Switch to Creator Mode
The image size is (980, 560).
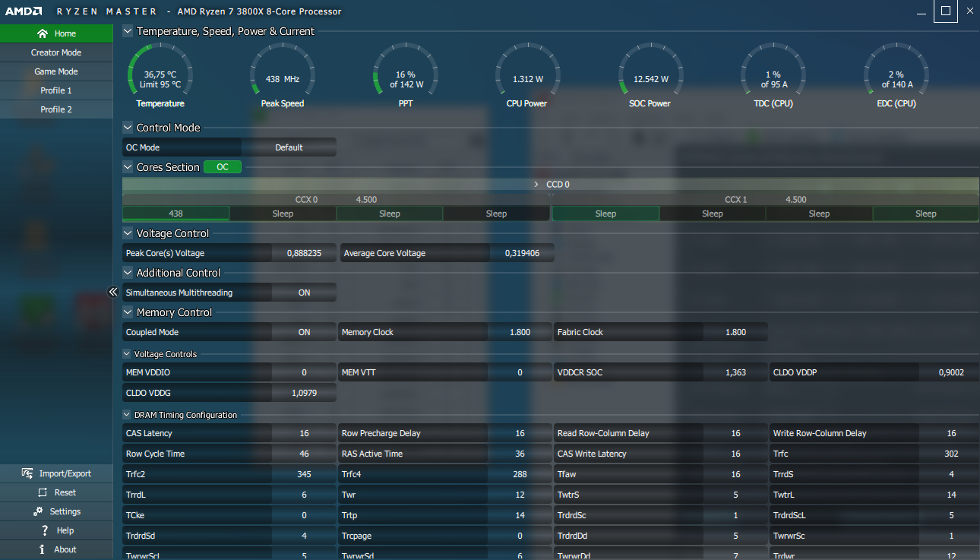56,52
